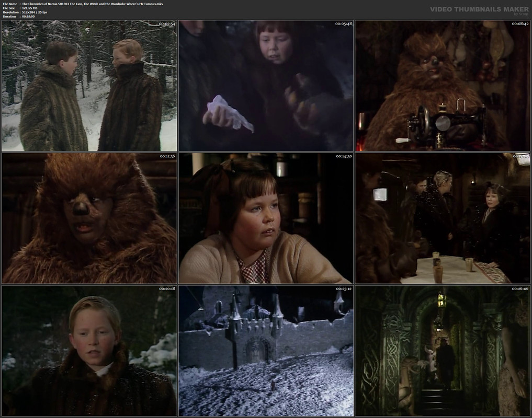Image resolution: width=532 pixels, height=418 pixels.
Task: Click the 00:02:54 timestamp label
Action: pyautogui.click(x=167, y=24)
